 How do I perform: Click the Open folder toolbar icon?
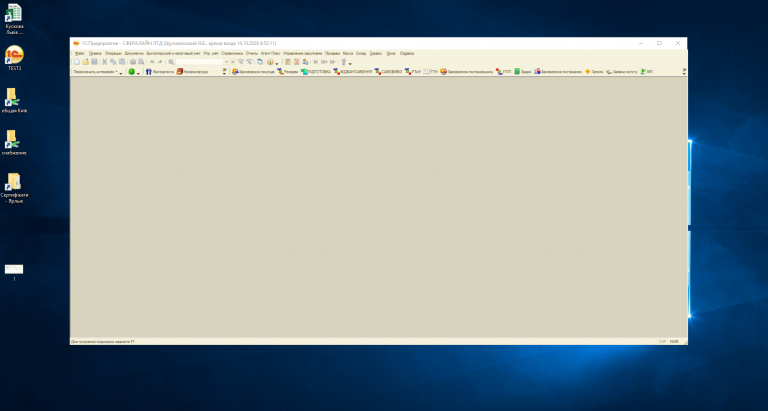[x=86, y=62]
